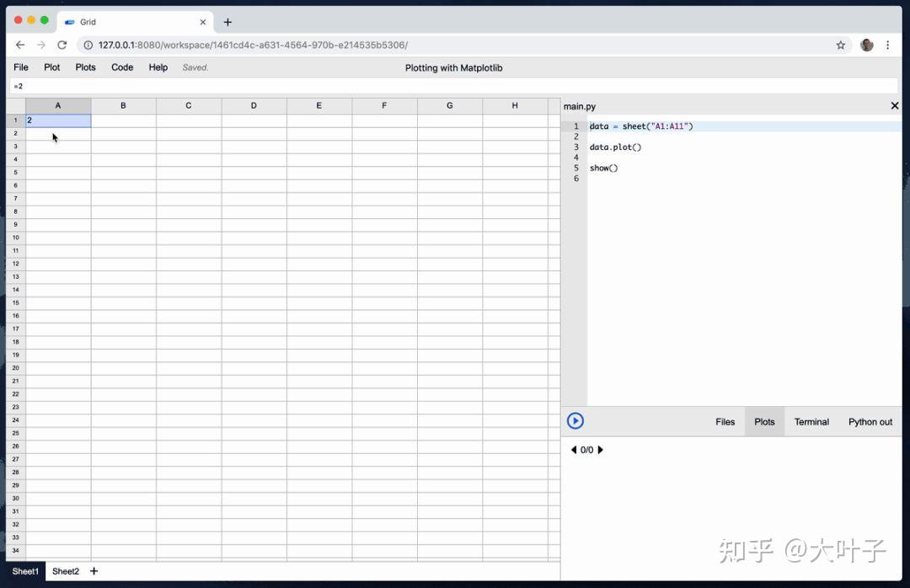Switch to the Terminal tab
Screen dimensions: 910x588
[811, 421]
